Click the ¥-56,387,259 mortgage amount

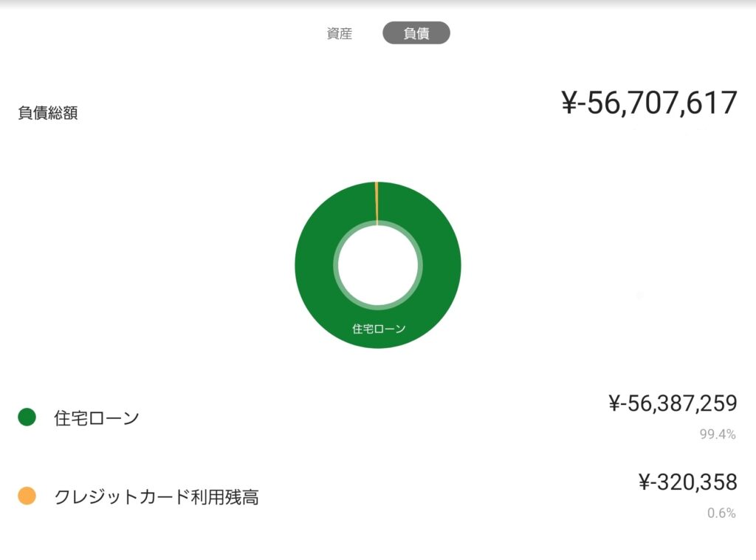pyautogui.click(x=672, y=403)
